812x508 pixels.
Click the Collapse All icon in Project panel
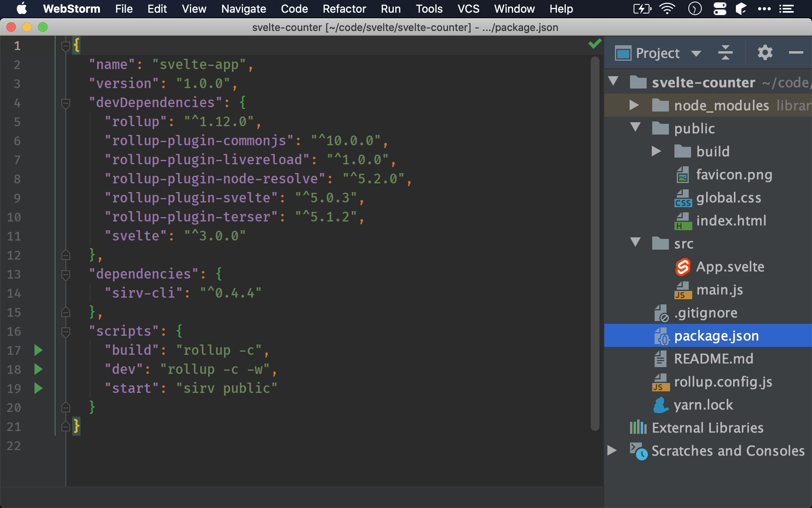725,52
